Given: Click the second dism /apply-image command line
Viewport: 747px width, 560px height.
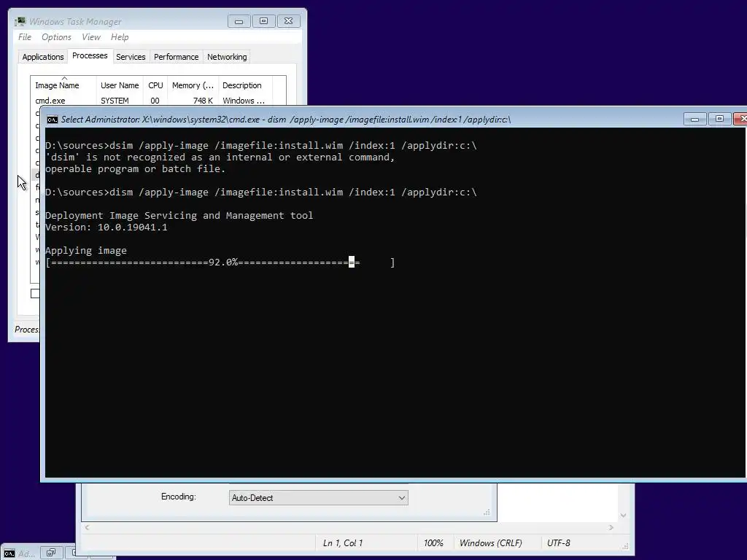Looking at the screenshot, I should 260,192.
